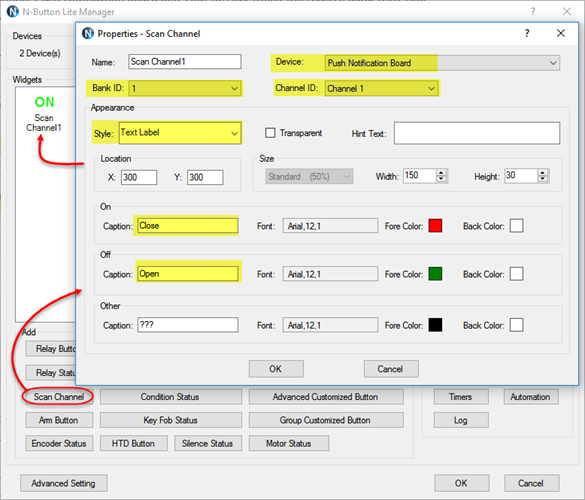Add a Silence Status widget
The image size is (585, 500).
[x=208, y=443]
